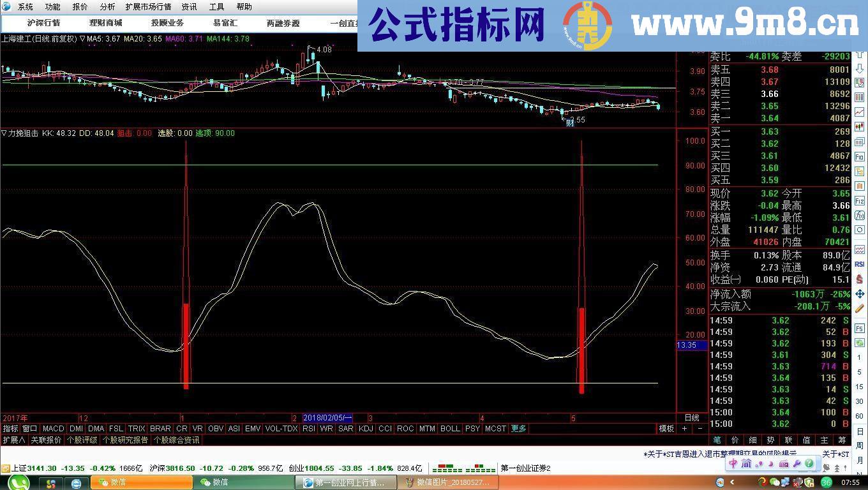Click the highlighted date 2018/02/05 on timeline
Viewport: 868px width, 490px height.
[x=327, y=418]
